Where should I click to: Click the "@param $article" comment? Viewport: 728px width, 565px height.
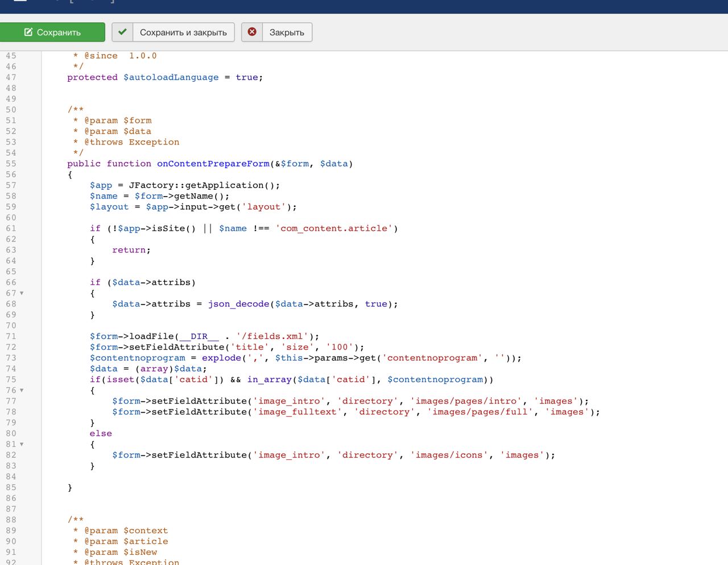[126, 542]
